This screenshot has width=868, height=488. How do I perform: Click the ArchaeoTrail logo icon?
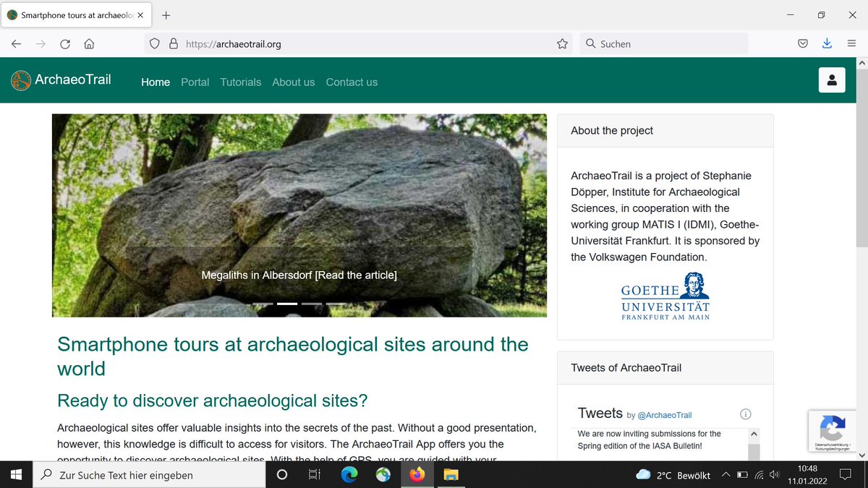[x=20, y=80]
